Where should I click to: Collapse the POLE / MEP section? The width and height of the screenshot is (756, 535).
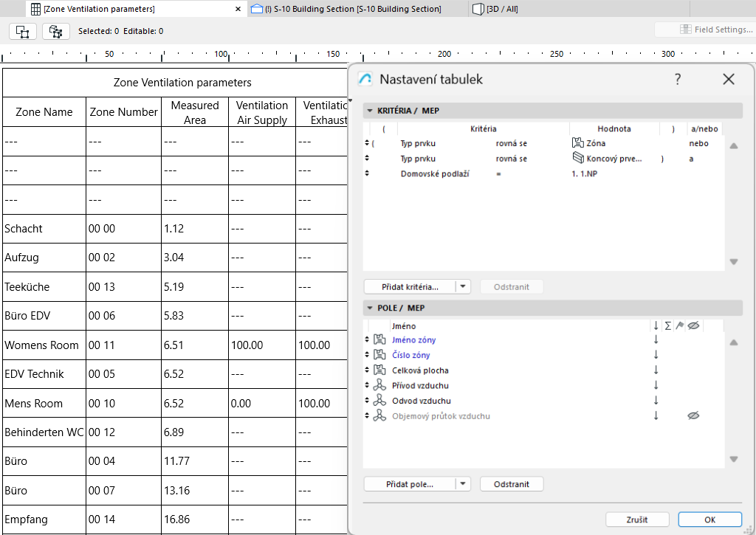point(369,308)
